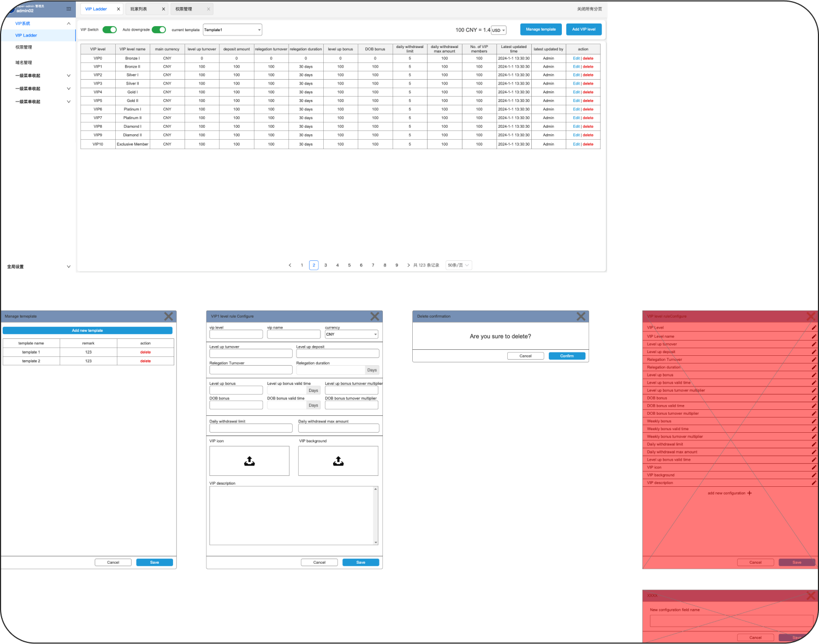Image resolution: width=819 pixels, height=644 pixels.
Task: Click upload icon in VIP icon box
Action: [x=250, y=461]
